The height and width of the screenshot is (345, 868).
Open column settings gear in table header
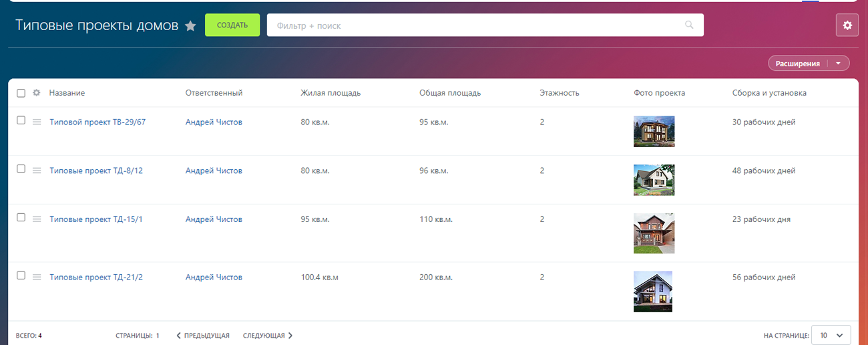pos(37,93)
